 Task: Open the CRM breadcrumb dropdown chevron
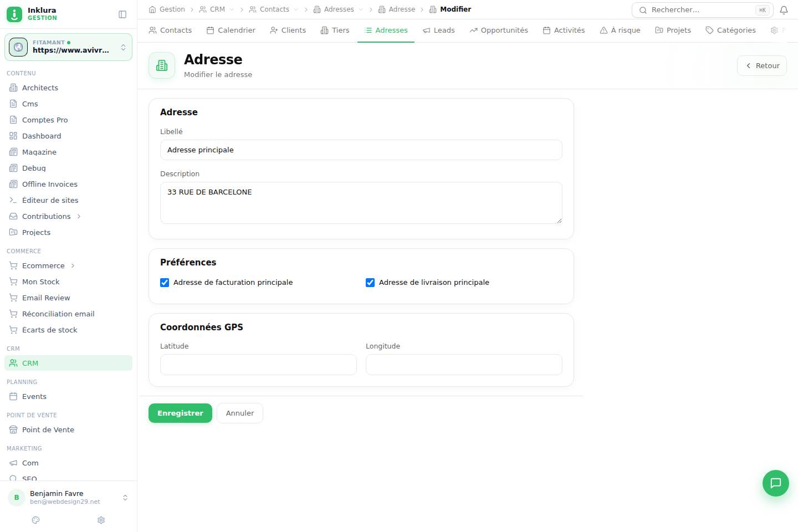[x=232, y=9]
